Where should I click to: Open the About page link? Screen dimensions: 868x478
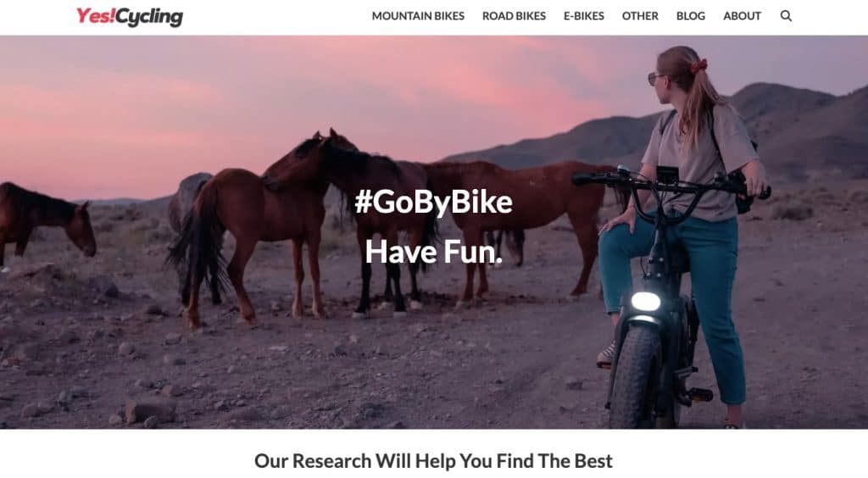742,16
